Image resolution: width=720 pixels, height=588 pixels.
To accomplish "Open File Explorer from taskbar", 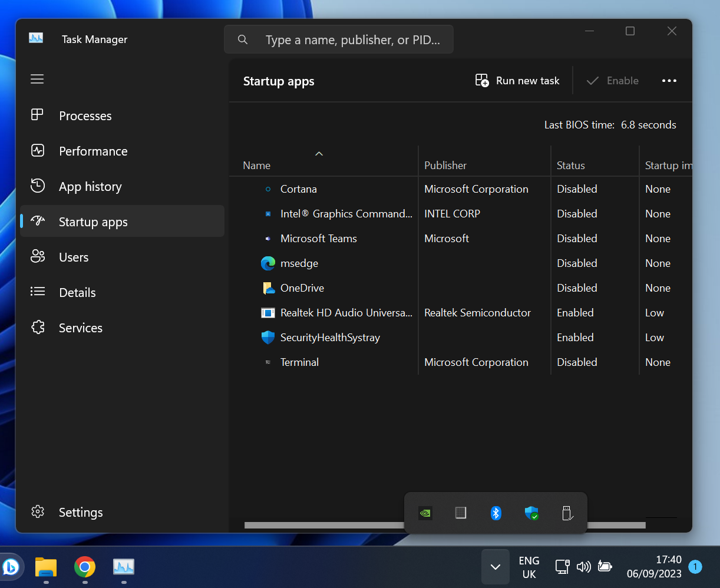I will pos(46,567).
